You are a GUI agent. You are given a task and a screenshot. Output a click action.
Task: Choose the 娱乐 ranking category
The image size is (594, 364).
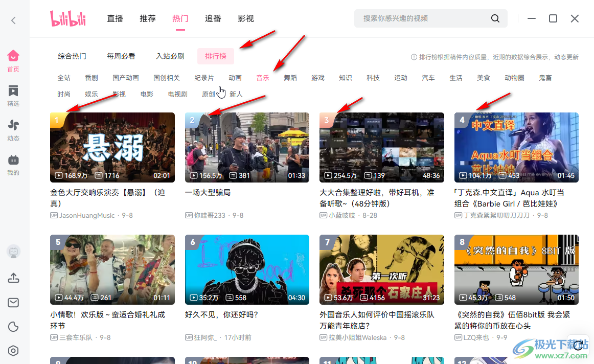[92, 94]
